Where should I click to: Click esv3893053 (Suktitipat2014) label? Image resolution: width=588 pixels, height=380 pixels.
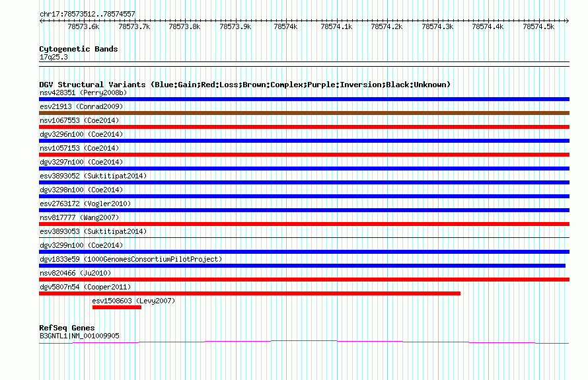pos(93,231)
